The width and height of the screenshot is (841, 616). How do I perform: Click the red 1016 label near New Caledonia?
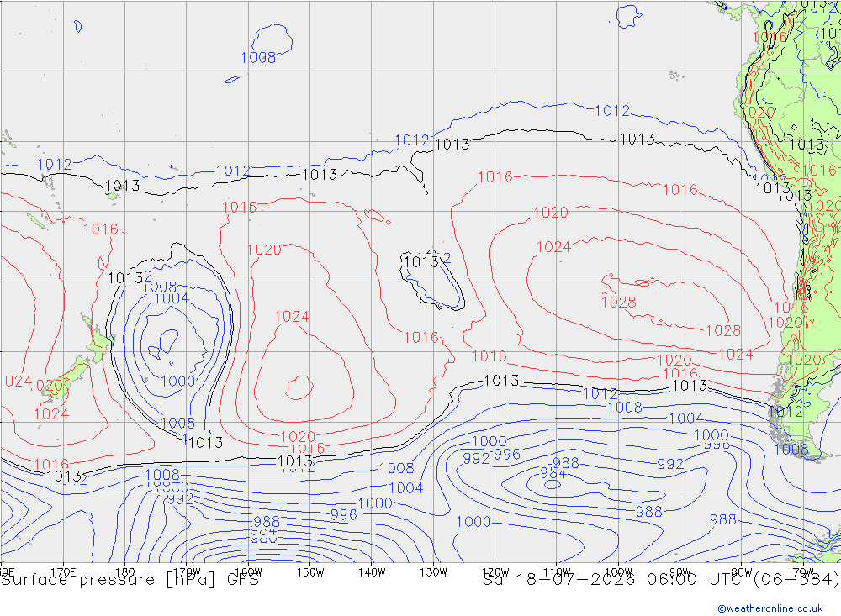click(x=100, y=229)
